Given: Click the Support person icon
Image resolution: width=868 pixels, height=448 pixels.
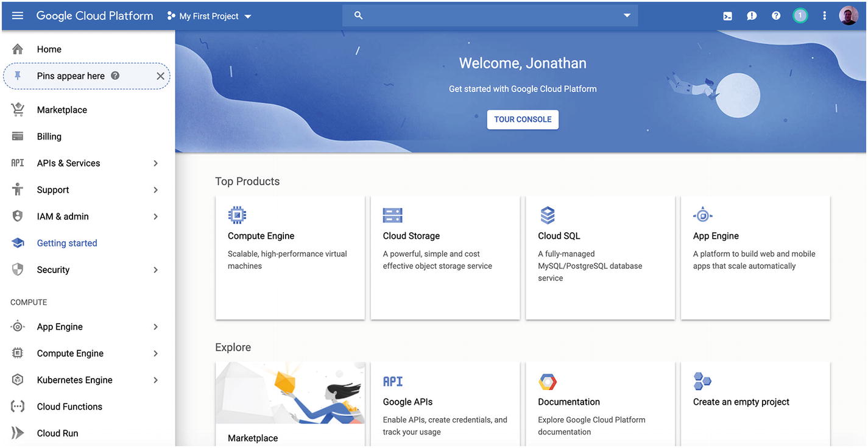Looking at the screenshot, I should 18,190.
